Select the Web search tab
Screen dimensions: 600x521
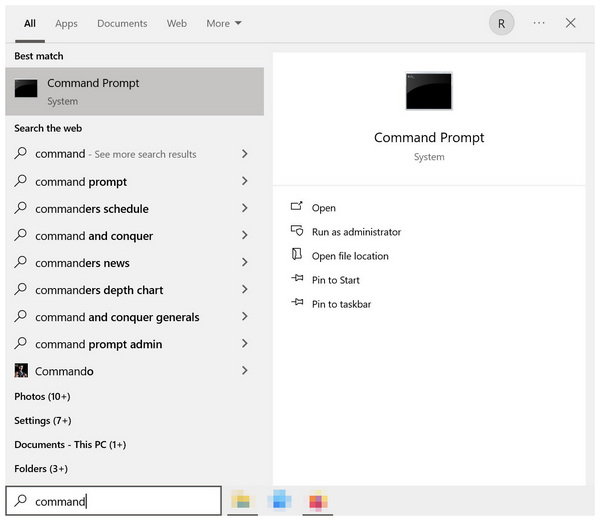(177, 23)
